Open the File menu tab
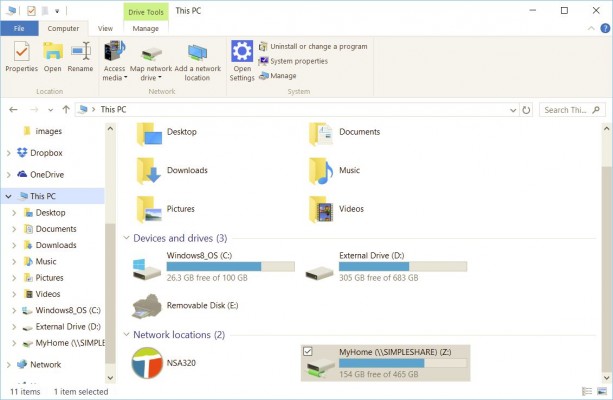The height and width of the screenshot is (400, 613). (x=18, y=29)
